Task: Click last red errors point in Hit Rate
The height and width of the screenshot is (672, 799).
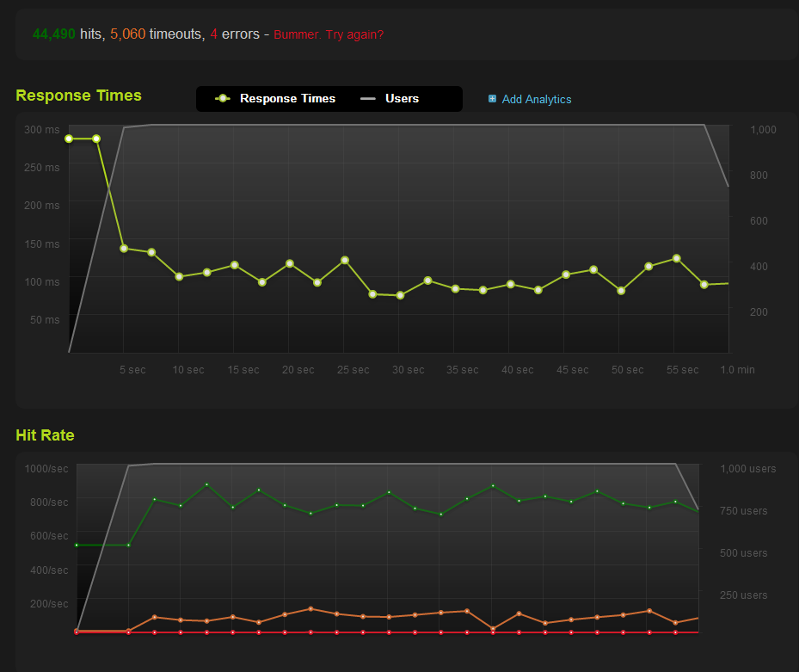Action: pos(675,632)
